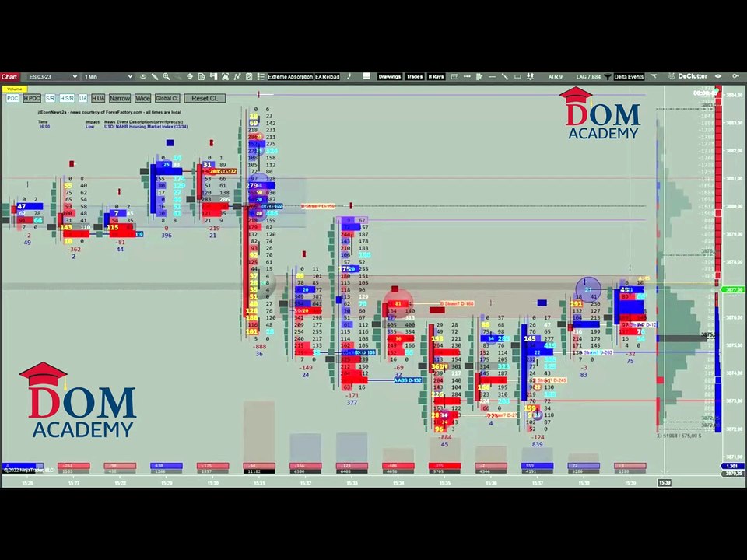The width and height of the screenshot is (747, 560).
Task: Click the ruler measurement icon
Action: point(454,77)
